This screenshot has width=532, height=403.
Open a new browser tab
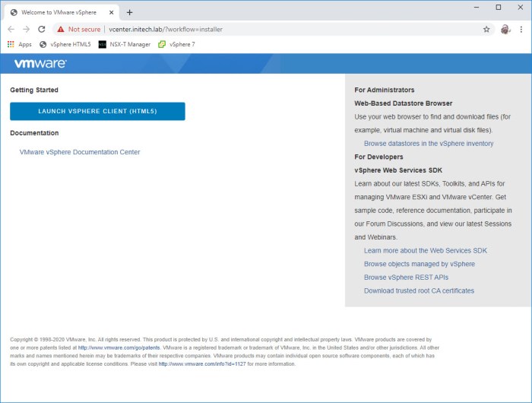(129, 13)
